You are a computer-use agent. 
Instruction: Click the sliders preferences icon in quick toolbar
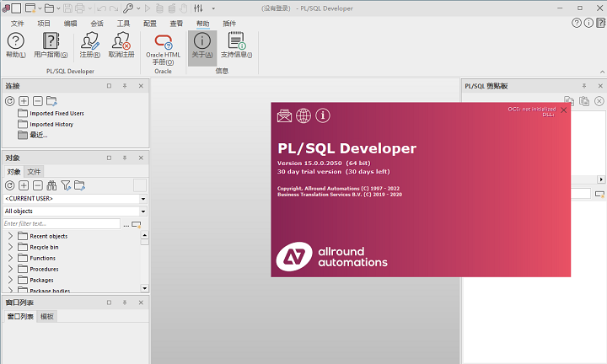tap(198, 8)
